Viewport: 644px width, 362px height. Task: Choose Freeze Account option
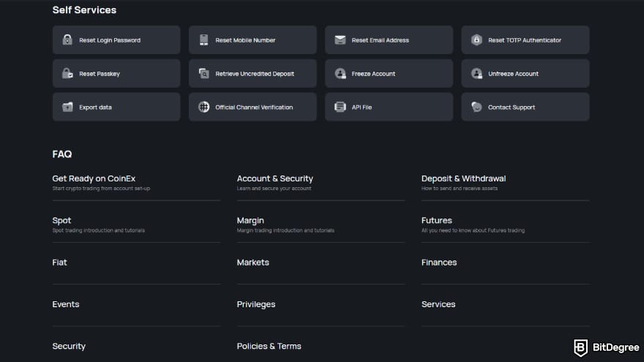click(389, 73)
